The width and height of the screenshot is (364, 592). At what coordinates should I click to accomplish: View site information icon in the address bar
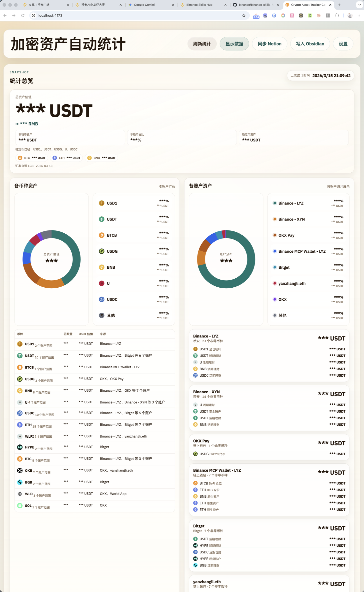34,15
